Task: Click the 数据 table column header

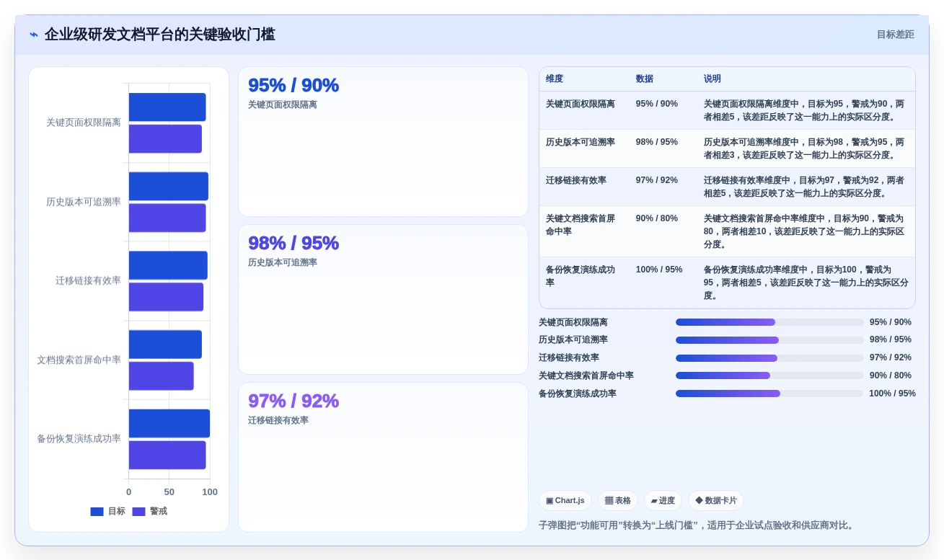Action: [x=645, y=79]
